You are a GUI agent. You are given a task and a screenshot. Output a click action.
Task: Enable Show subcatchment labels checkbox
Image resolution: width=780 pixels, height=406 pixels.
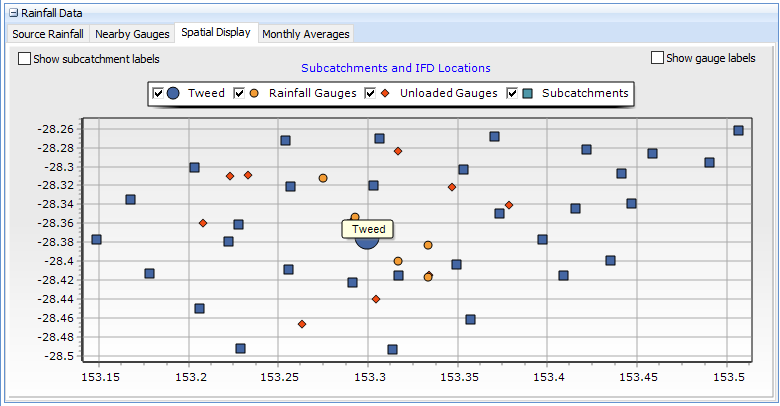(25, 59)
